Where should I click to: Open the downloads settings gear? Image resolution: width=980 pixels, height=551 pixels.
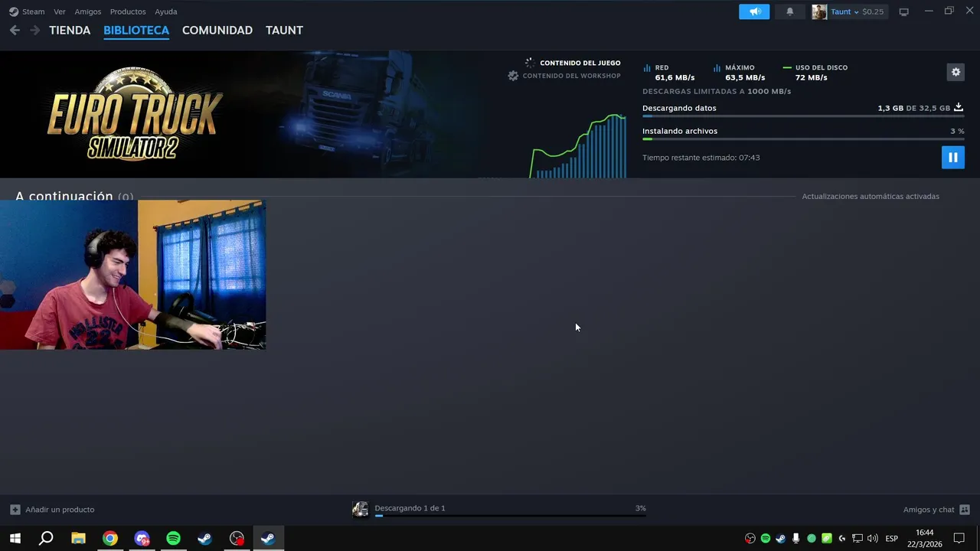955,72
